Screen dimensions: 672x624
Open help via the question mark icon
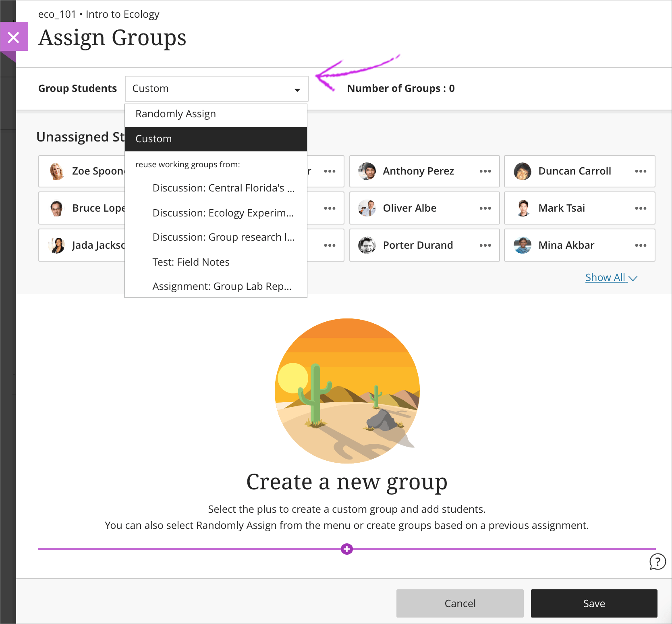(x=657, y=562)
